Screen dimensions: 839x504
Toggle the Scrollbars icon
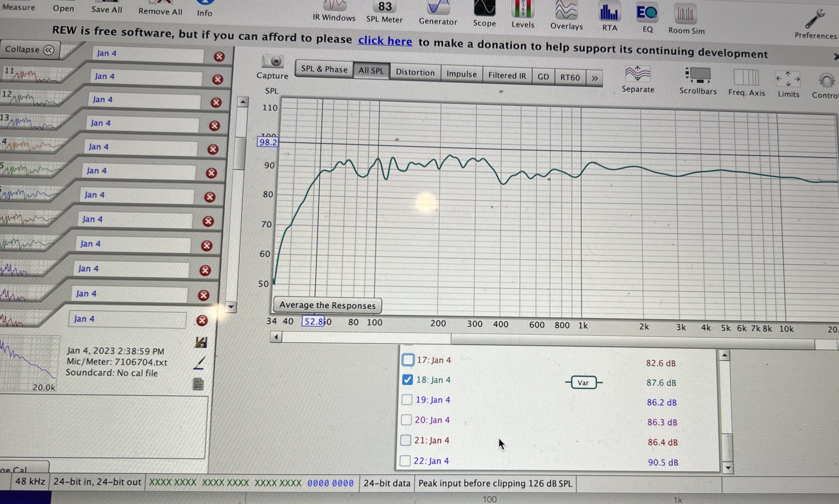click(x=698, y=81)
